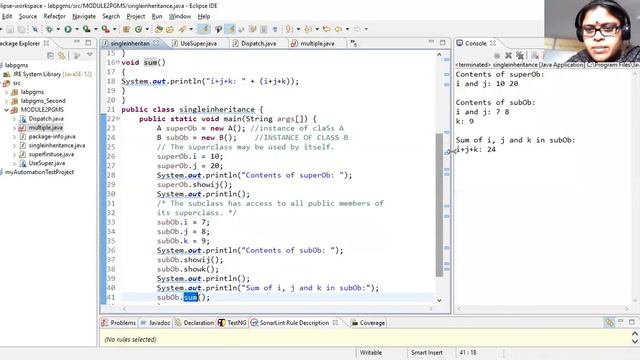The height and width of the screenshot is (360, 640).
Task: Show hidden editor tabs overflow list
Action: (x=353, y=43)
